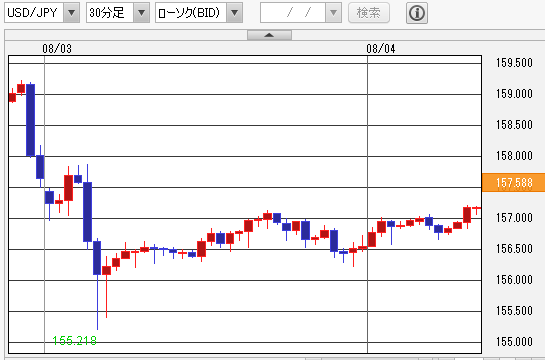The height and width of the screenshot is (360, 545).
Task: Click the 155.000 price axis label
Action: point(514,342)
